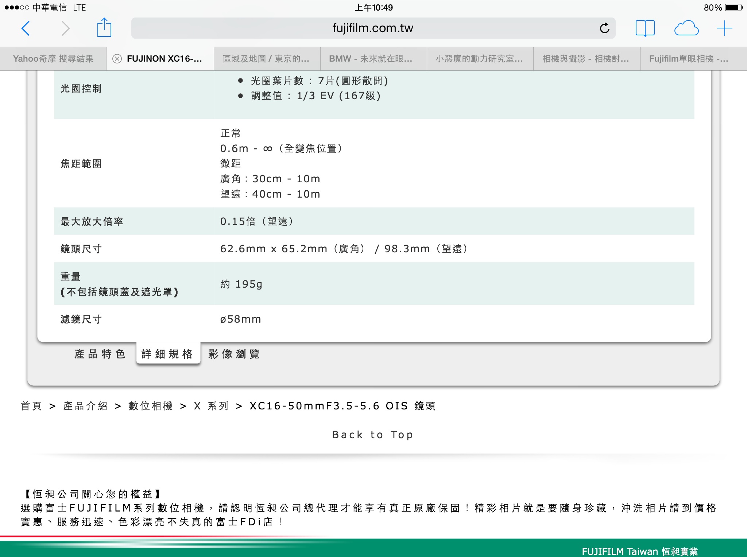Select the 0.6m - ∞ (全變焦位置) line
This screenshot has width=747, height=560.
coord(281,148)
